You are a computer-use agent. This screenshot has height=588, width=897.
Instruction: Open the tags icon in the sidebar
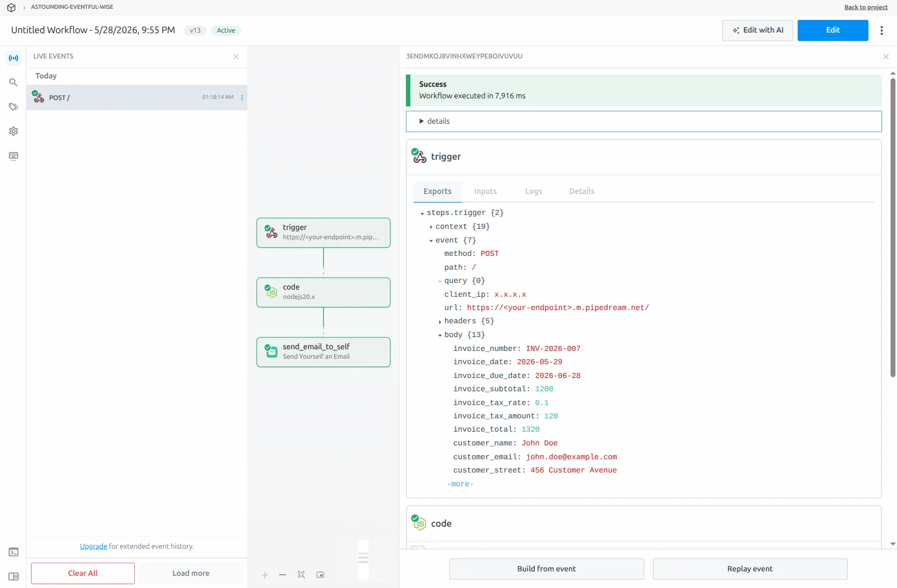(x=13, y=107)
